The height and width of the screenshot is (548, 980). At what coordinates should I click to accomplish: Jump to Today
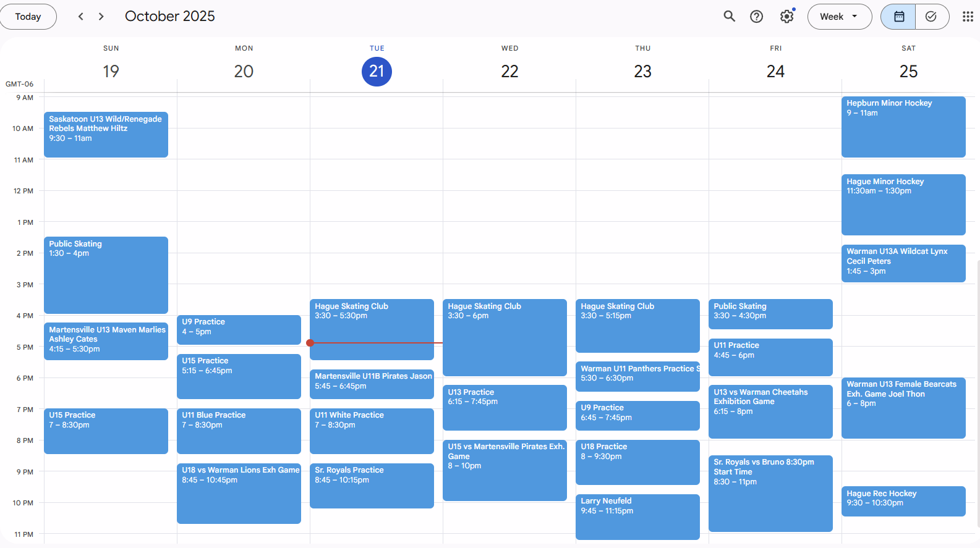(x=28, y=17)
